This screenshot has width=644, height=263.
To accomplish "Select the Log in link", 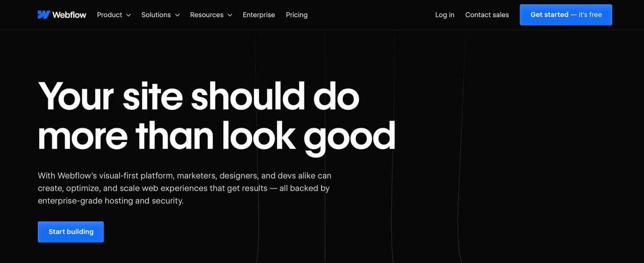I will [x=444, y=15].
